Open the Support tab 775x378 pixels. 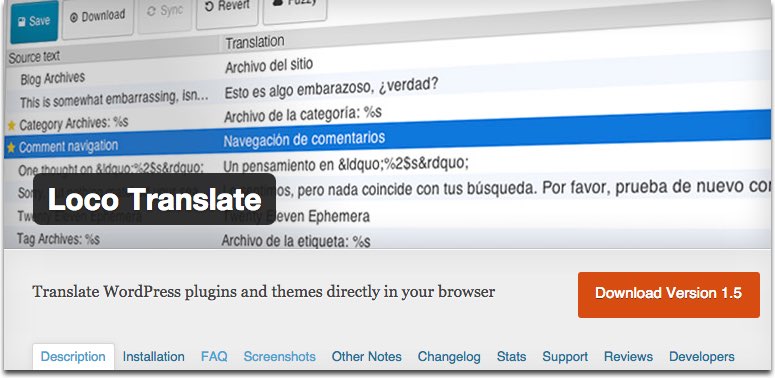click(565, 357)
